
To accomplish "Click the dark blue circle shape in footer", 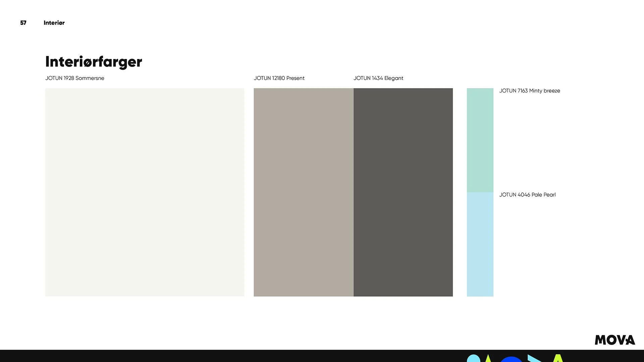I will tap(511, 359).
